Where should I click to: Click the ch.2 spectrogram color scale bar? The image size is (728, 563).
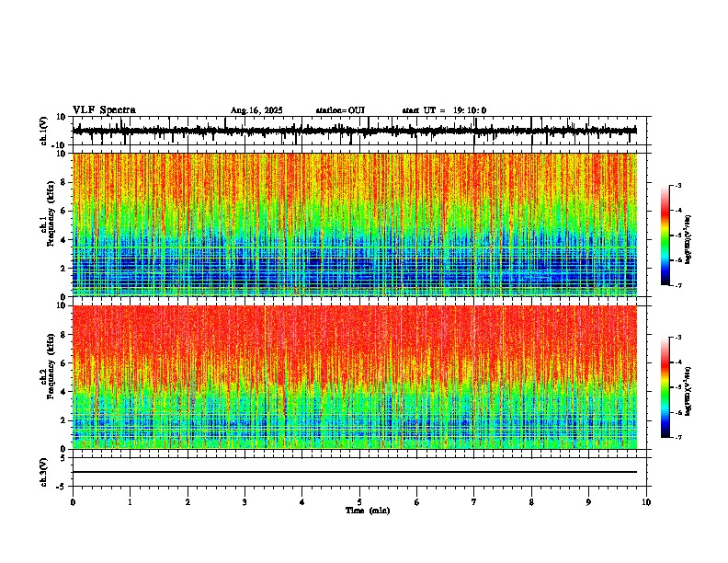(x=665, y=387)
